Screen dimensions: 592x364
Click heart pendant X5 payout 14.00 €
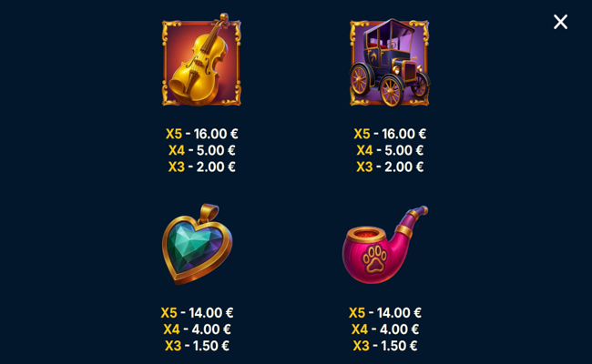197,313
